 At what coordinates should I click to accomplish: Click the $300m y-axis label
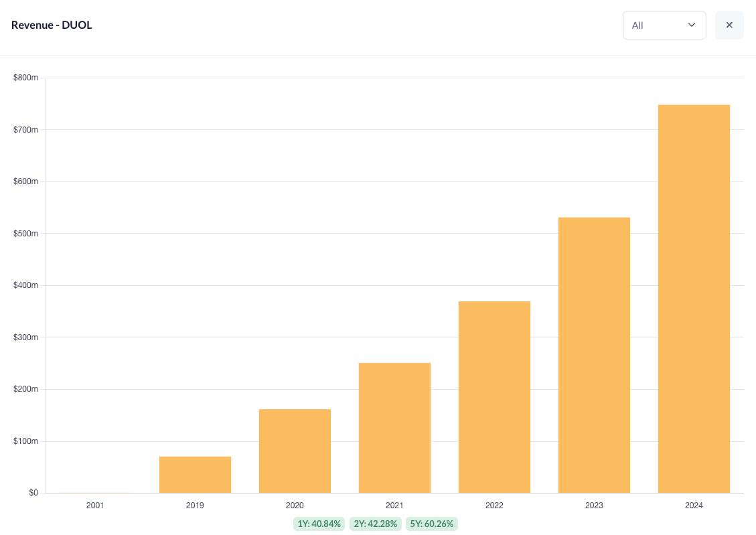(25, 337)
